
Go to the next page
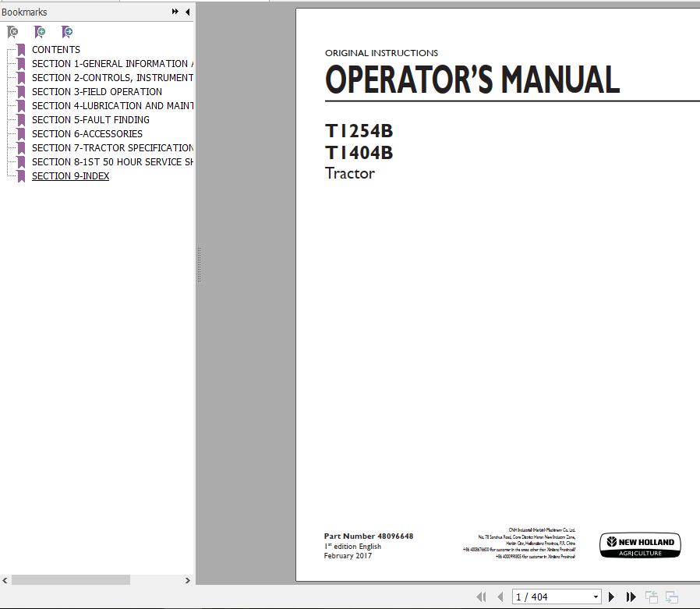611,597
